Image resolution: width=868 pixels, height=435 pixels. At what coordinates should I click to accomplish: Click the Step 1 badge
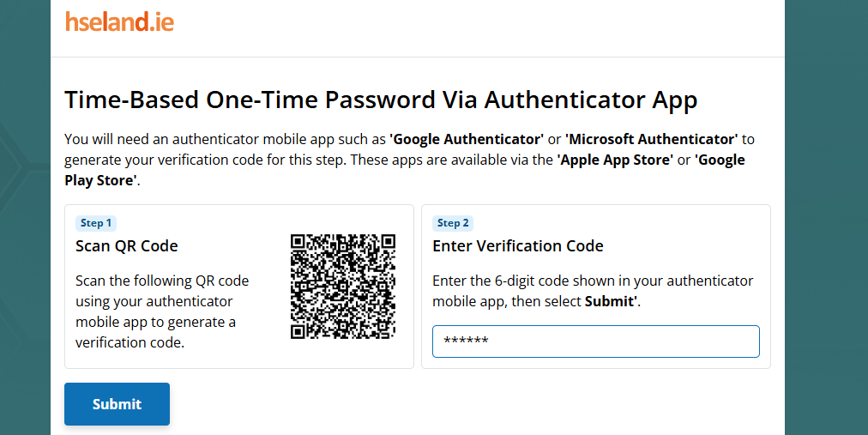[x=95, y=223]
